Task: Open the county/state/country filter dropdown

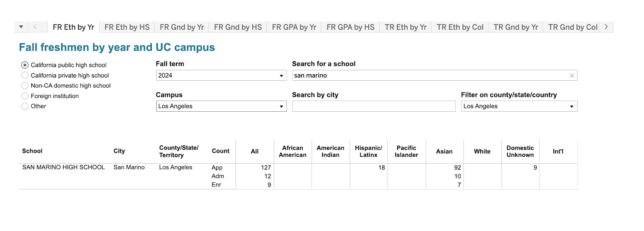Action: pos(519,106)
